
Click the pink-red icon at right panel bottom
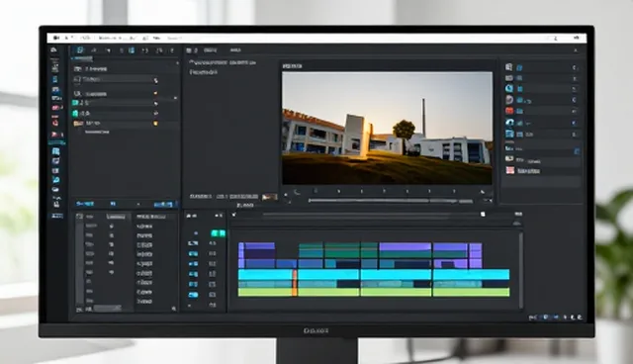(510, 170)
